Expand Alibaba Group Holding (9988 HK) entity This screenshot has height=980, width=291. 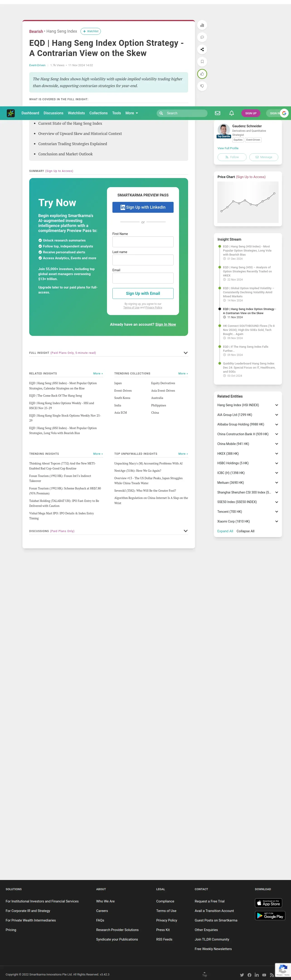coord(276,424)
